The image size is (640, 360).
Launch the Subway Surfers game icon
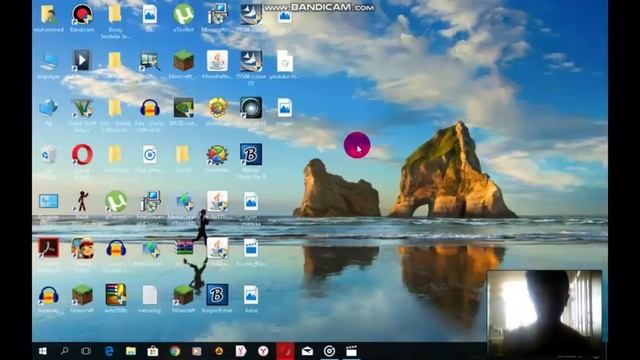point(82,248)
